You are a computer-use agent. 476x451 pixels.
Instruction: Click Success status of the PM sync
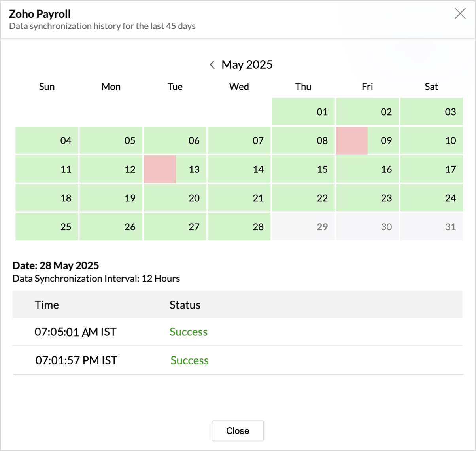pyautogui.click(x=189, y=360)
